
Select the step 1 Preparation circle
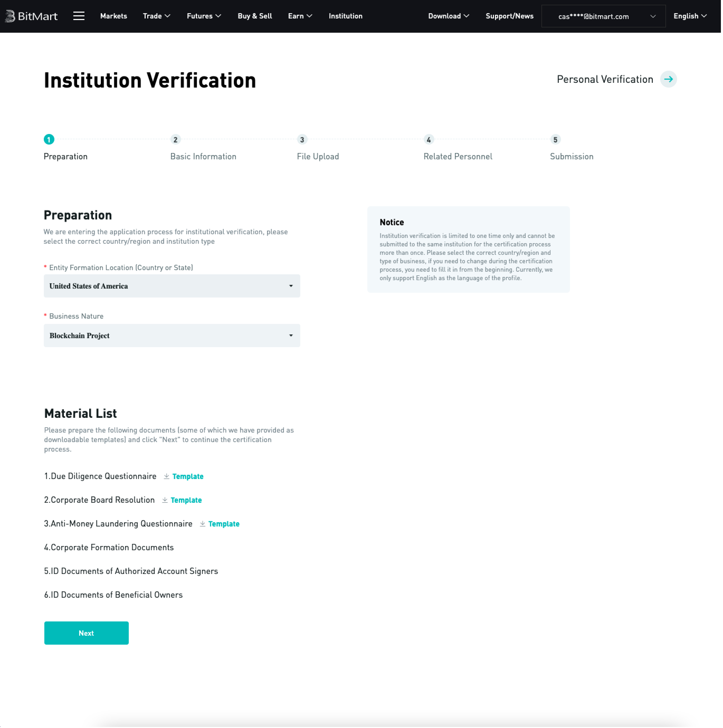coord(49,139)
